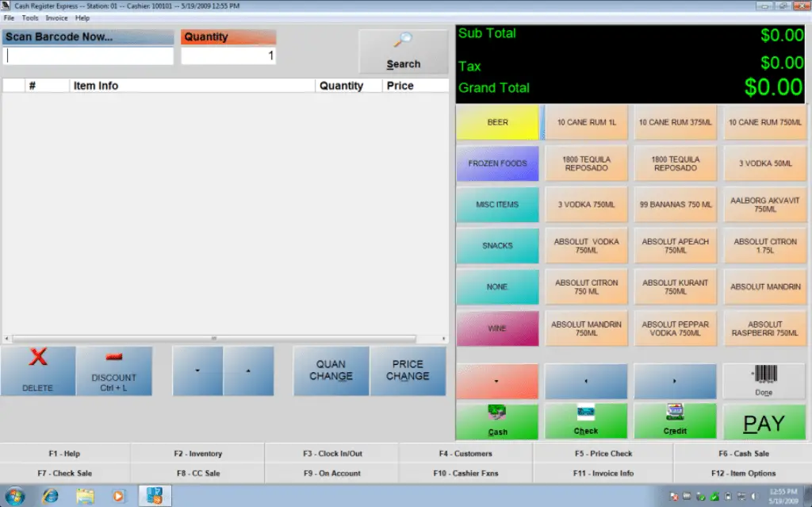812x507 pixels.
Task: Go to the next product page with the right arrow
Action: 675,381
